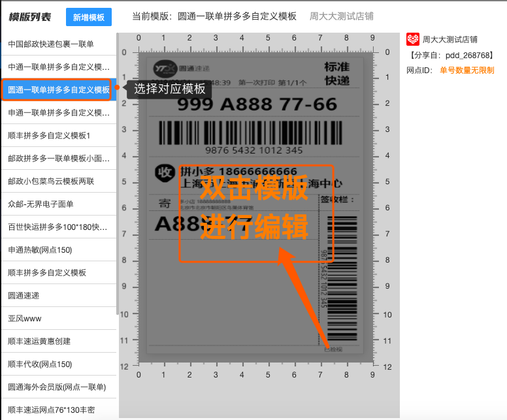507x420 pixels.
Task: Click the 新增模板 button
Action: [89, 17]
